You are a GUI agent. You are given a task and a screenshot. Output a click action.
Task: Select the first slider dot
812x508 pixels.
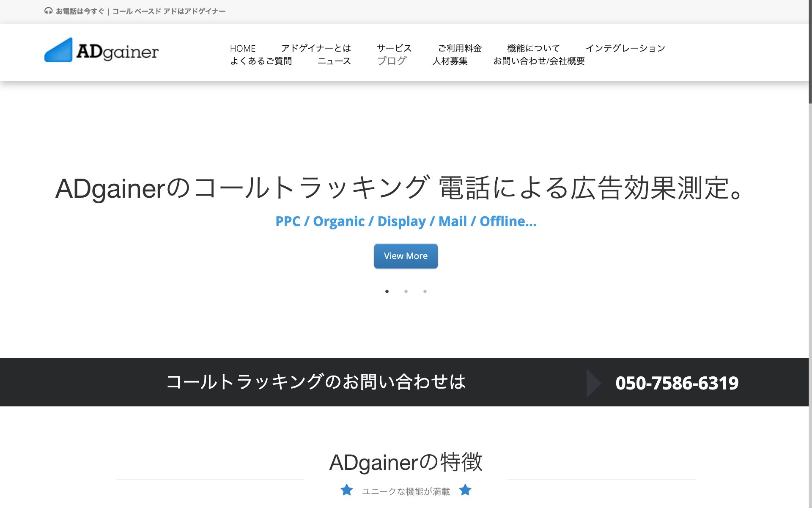[387, 291]
